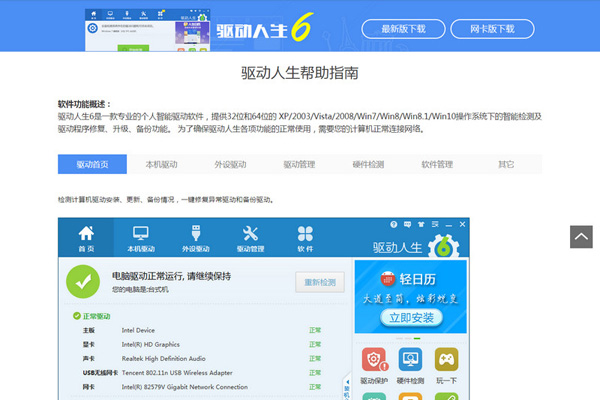Minimize the 驱动人生 app window

(449, 225)
